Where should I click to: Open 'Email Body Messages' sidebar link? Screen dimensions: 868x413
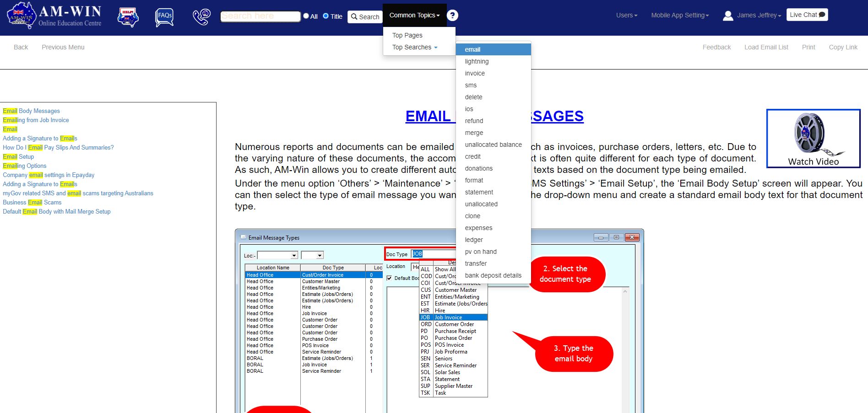point(31,111)
